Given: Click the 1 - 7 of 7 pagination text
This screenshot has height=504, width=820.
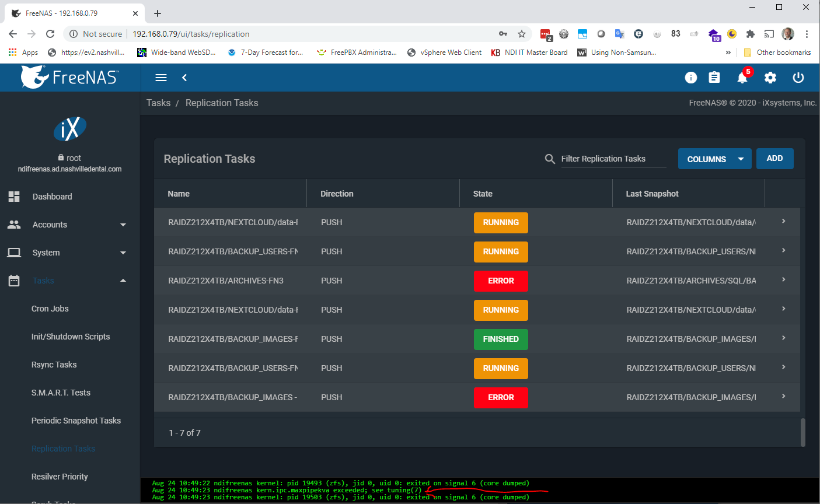Looking at the screenshot, I should pyautogui.click(x=184, y=433).
